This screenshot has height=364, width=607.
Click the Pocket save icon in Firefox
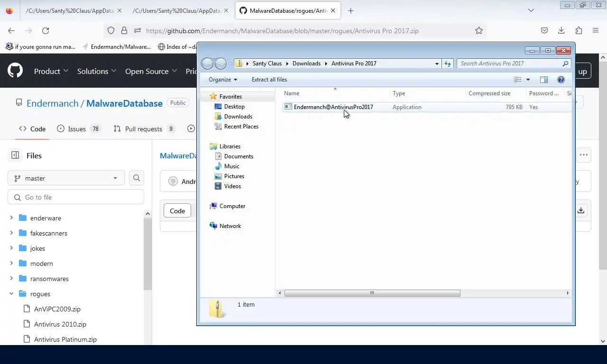[544, 30]
